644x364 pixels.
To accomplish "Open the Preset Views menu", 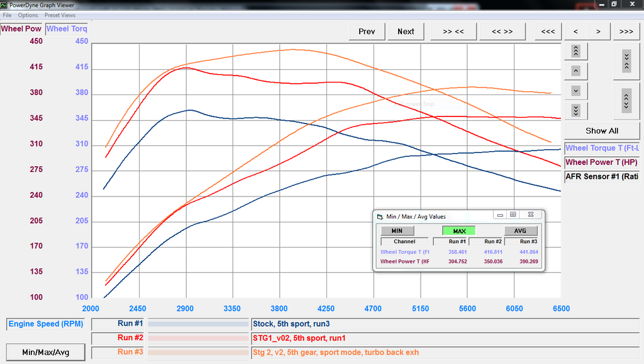I will point(60,15).
